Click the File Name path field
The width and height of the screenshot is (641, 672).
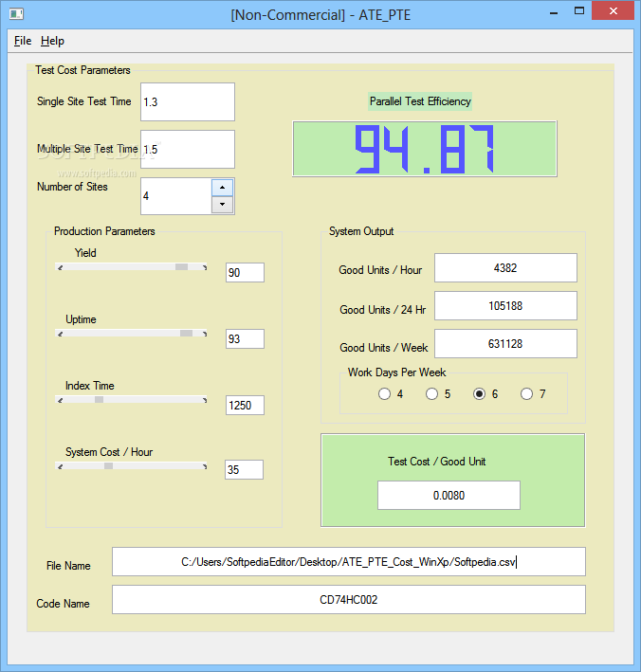point(349,561)
